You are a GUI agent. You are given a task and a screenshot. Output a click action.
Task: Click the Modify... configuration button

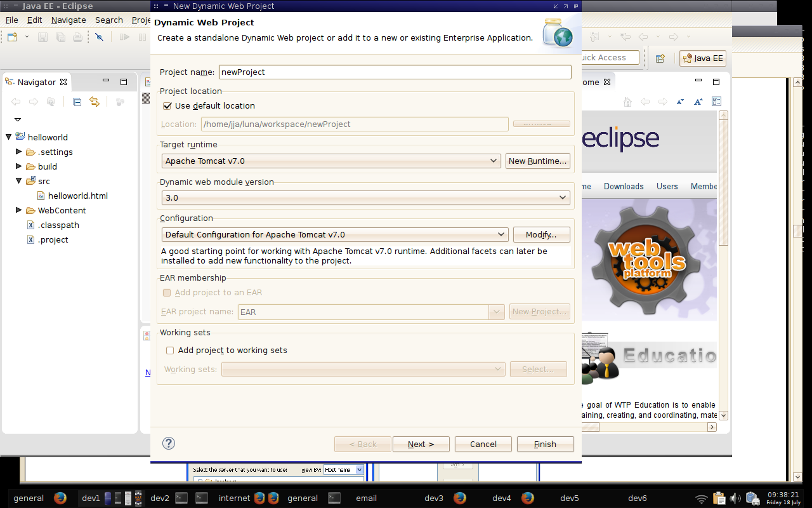tap(541, 235)
